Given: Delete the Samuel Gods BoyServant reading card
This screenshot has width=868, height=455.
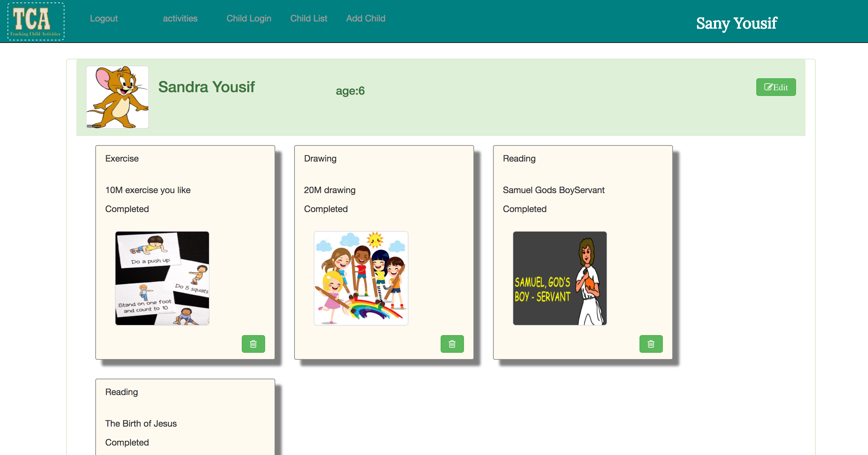Looking at the screenshot, I should [x=651, y=344].
